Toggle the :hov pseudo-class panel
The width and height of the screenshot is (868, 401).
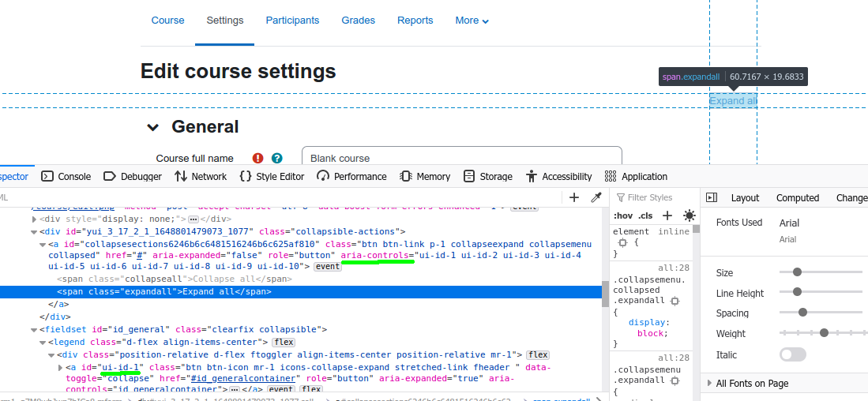click(x=623, y=215)
